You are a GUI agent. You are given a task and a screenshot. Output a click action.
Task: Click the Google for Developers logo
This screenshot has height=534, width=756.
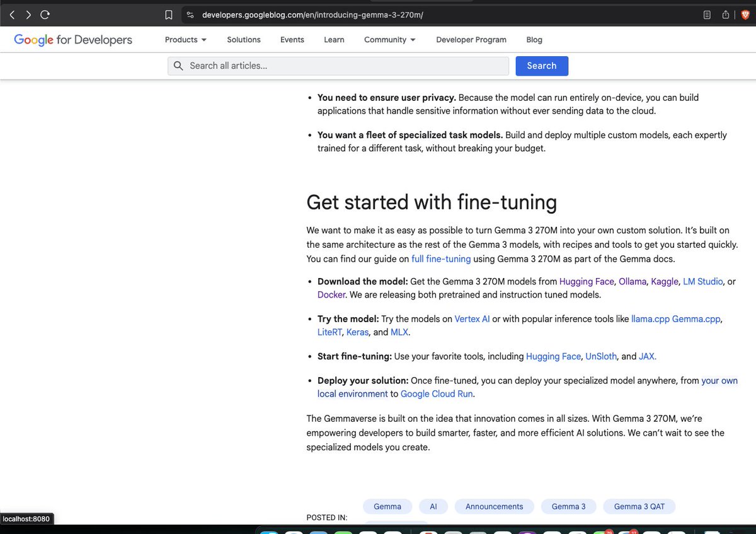pyautogui.click(x=73, y=40)
